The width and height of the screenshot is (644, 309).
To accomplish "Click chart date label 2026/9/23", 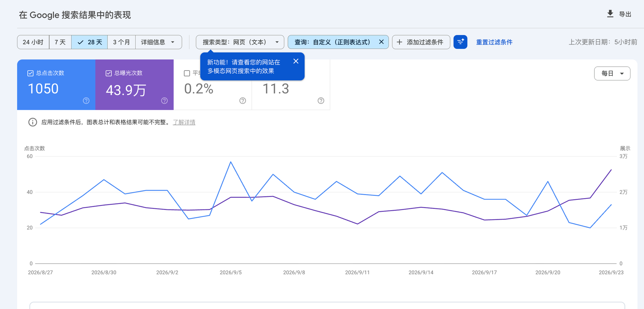I will 611,273.
